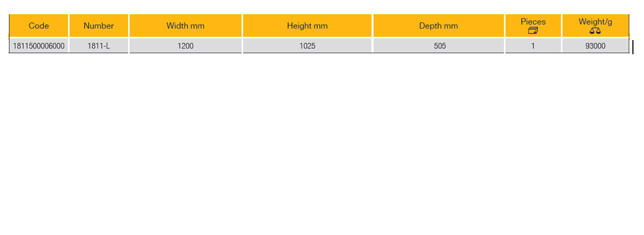644x235 pixels.
Task: Select the pieces value 1
Action: (x=533, y=46)
